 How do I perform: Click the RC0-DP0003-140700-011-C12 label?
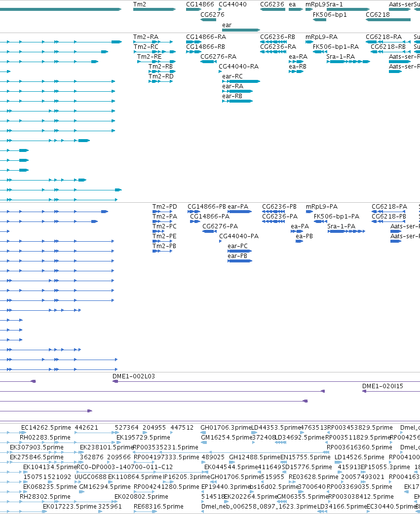click(124, 467)
